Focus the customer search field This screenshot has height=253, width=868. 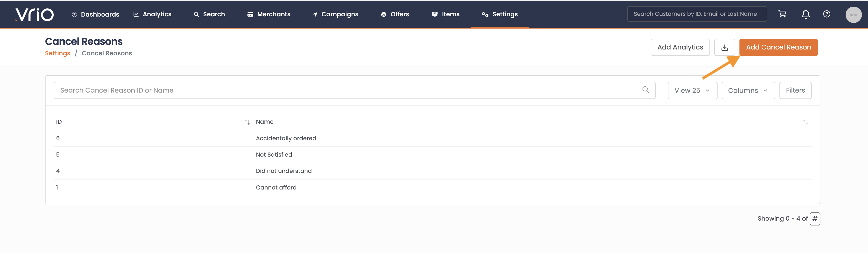pyautogui.click(x=697, y=14)
